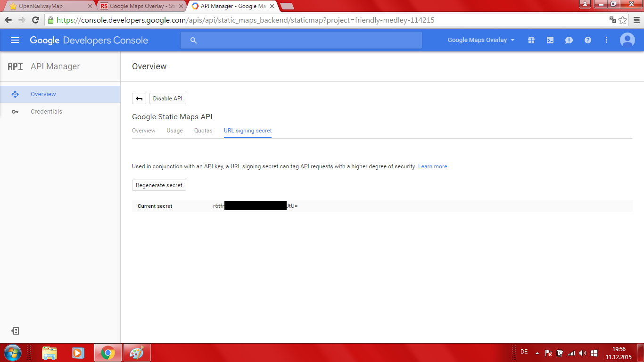Click the network signal tray icon

(571, 353)
